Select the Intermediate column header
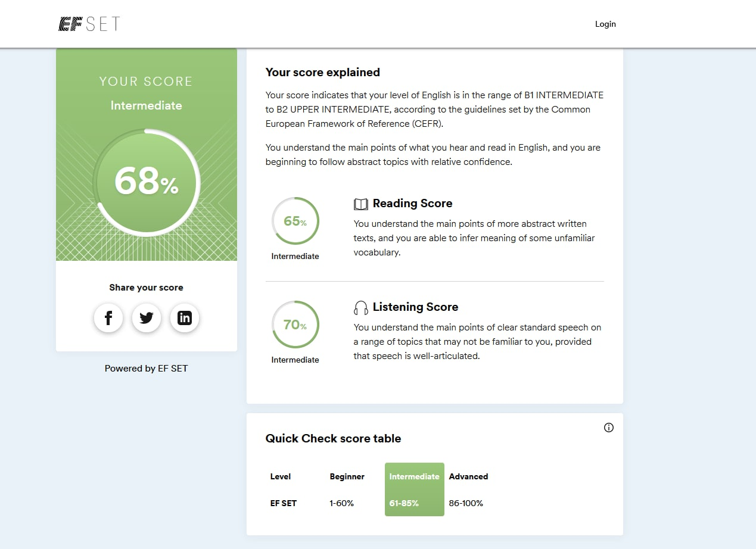 pyautogui.click(x=414, y=476)
